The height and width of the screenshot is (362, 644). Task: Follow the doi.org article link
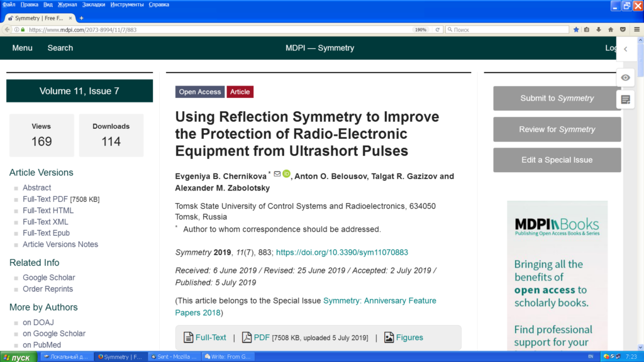point(341,253)
